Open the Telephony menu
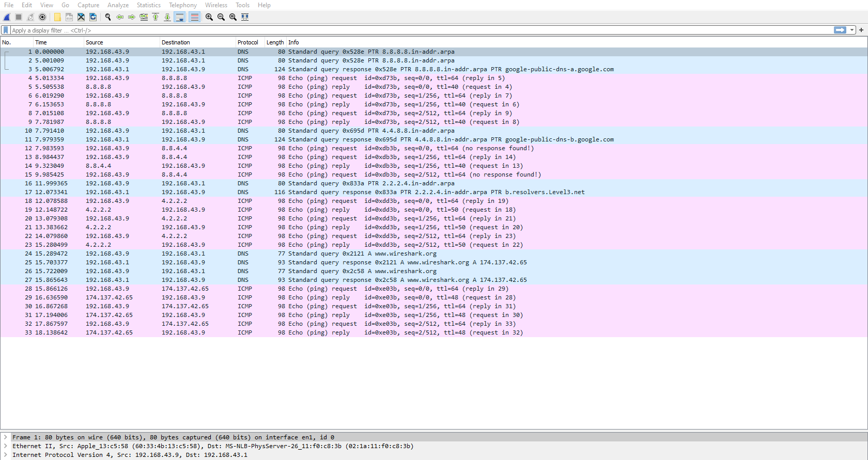The width and height of the screenshot is (868, 460). coord(183,5)
